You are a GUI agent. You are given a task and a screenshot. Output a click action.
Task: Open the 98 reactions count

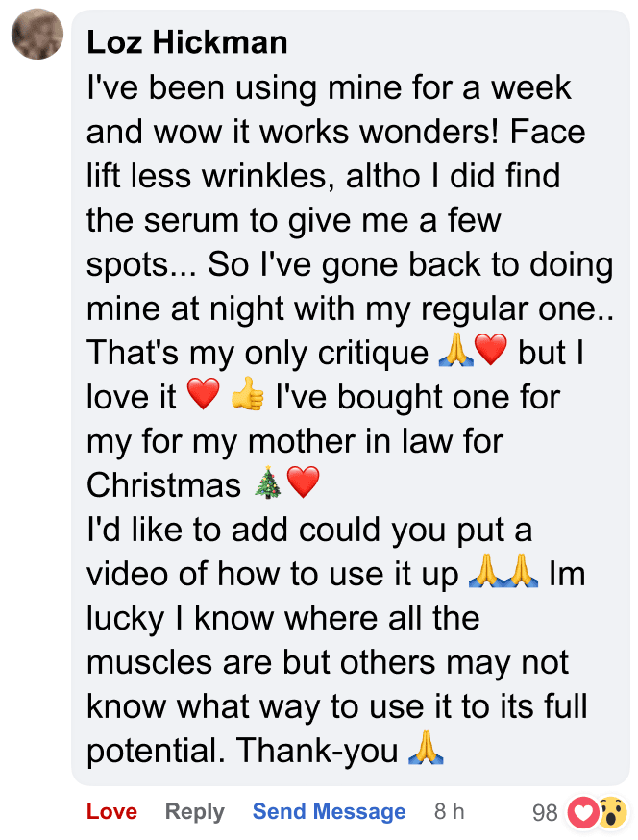coord(545,813)
